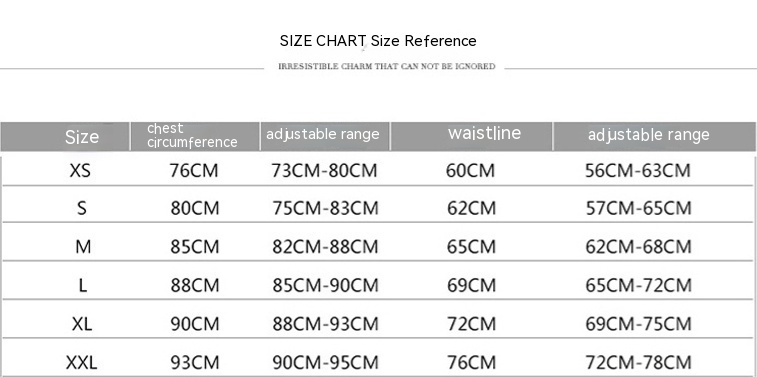Select the XXL size label
757x377 pixels.
pos(81,363)
